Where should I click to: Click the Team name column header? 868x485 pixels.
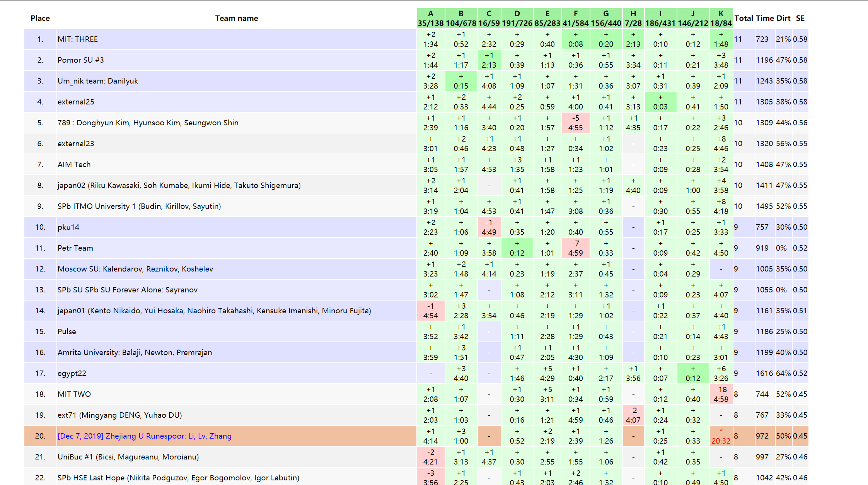tap(236, 18)
